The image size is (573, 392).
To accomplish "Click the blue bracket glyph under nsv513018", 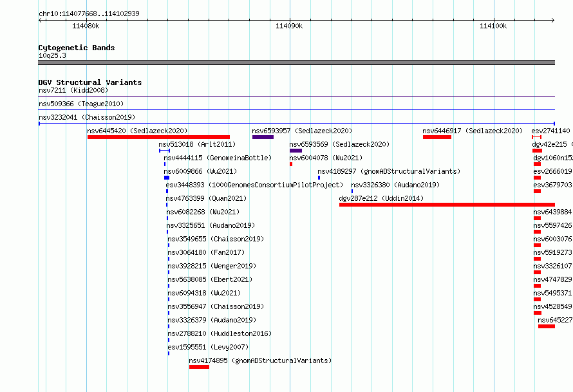I will (x=164, y=151).
